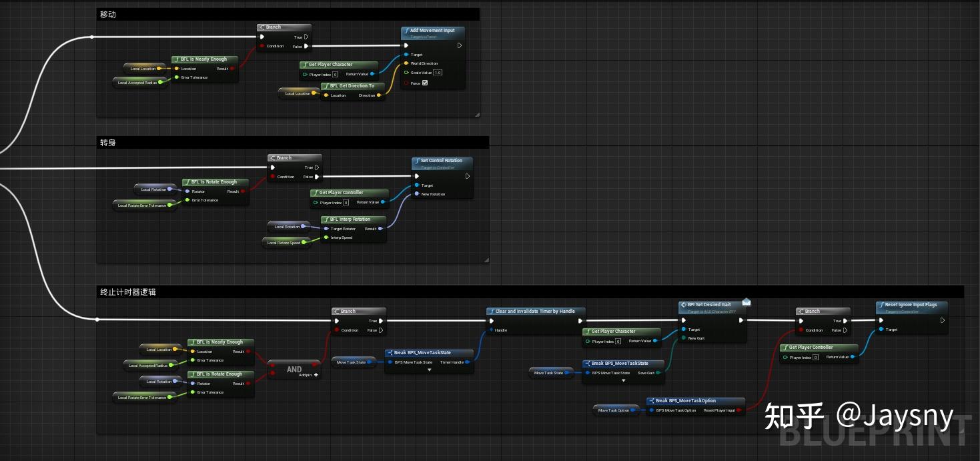Click the Interp Speed pin on BFL Interp Rotation
The height and width of the screenshot is (461, 980).
(326, 238)
